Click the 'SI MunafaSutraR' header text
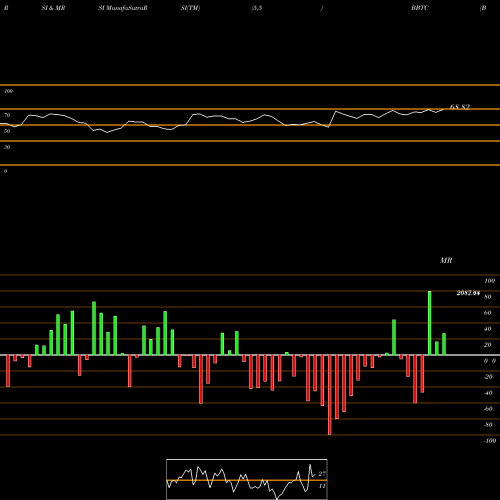 [123, 8]
